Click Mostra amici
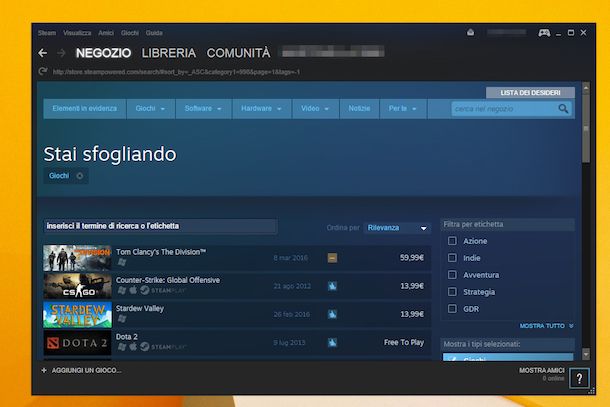The image size is (610, 407). 542,370
